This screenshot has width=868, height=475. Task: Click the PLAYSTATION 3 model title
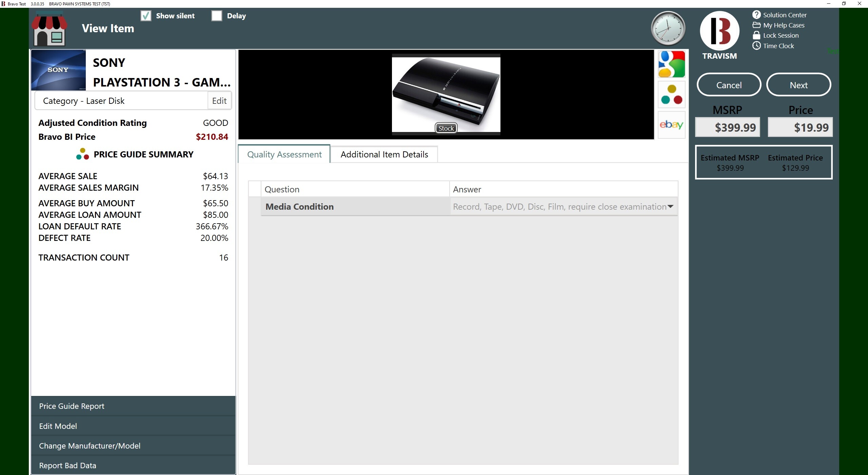(162, 82)
